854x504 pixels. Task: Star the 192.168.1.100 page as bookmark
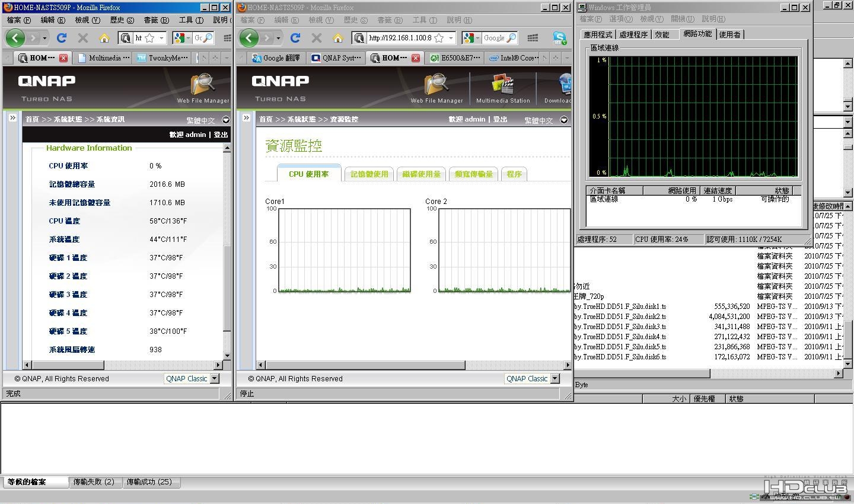439,38
